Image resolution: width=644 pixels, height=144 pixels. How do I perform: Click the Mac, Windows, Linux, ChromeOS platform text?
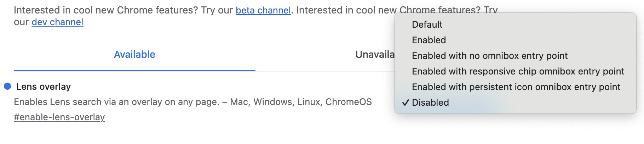click(x=301, y=102)
